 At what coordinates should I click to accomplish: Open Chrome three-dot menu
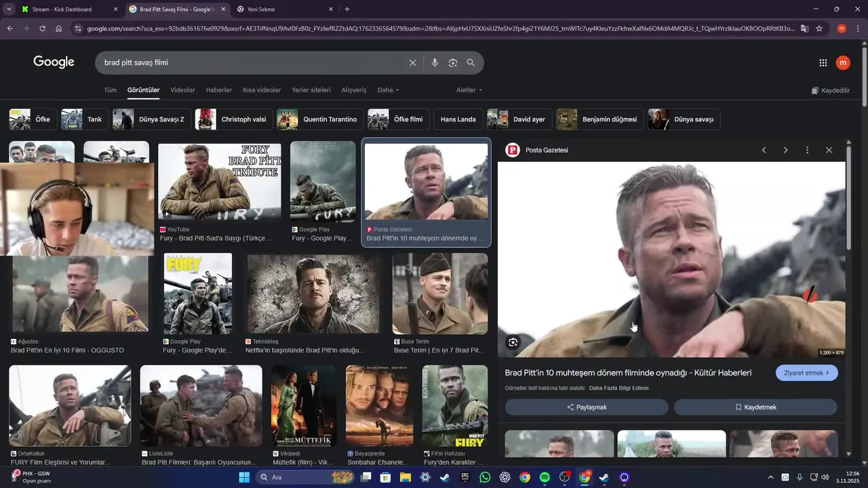pyautogui.click(x=859, y=28)
